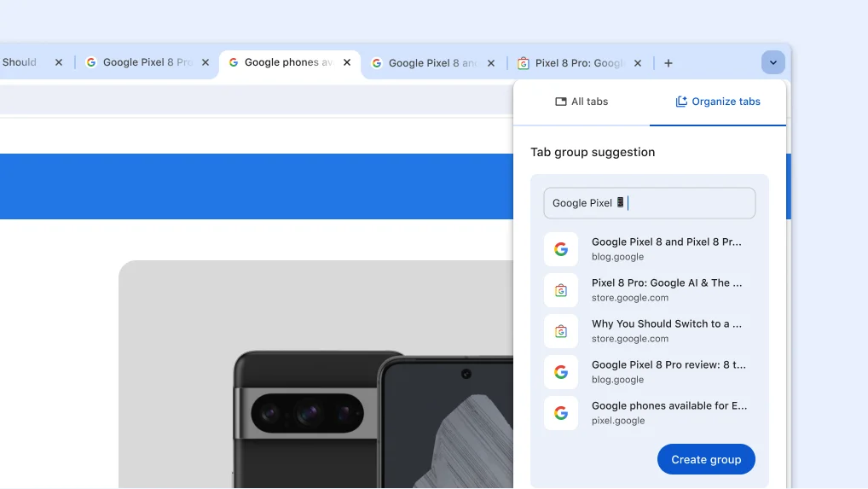Click the Organize tabs sparkle icon
The height and width of the screenshot is (489, 868).
[681, 102]
